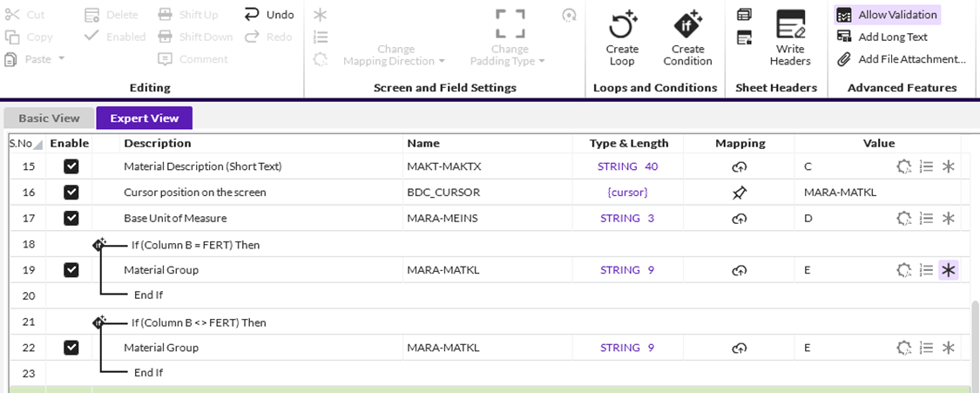Viewport: 980px width, 393px height.
Task: Click pin mapping icon in BDC_CURSOR row
Action: click(740, 193)
